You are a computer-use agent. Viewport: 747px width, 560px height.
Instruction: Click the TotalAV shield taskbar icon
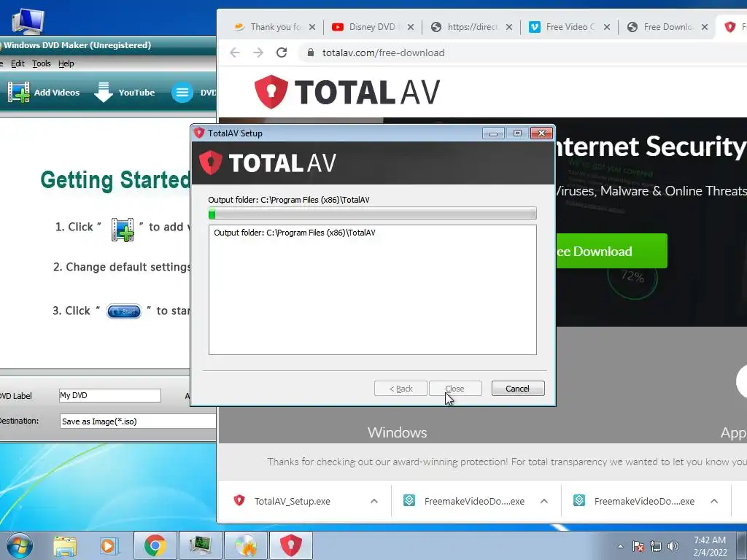(291, 545)
